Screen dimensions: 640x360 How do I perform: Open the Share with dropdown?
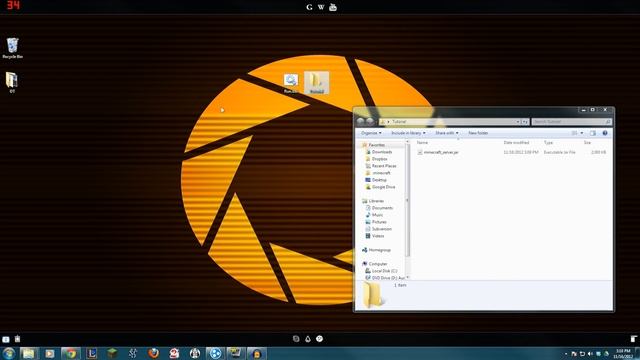tap(447, 133)
